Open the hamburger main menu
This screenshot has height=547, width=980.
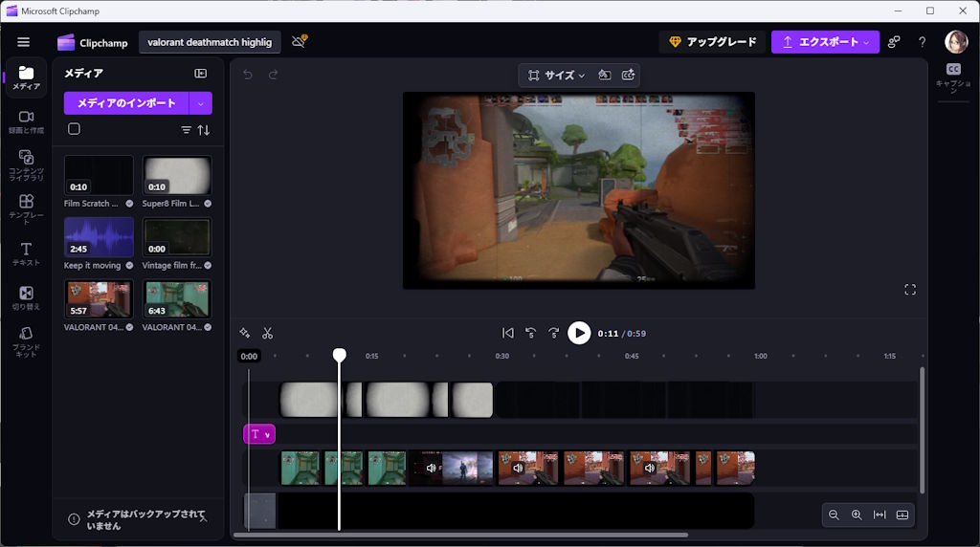tap(23, 42)
